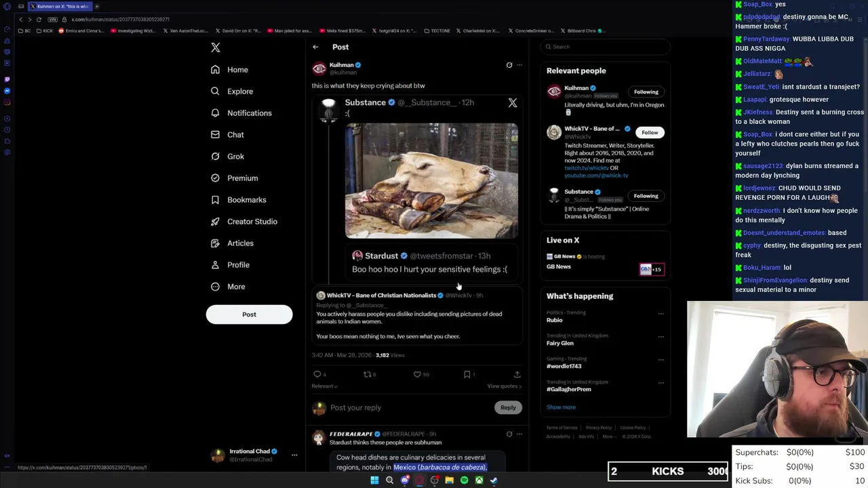Open Creator Studio in sidebar

click(x=243, y=222)
